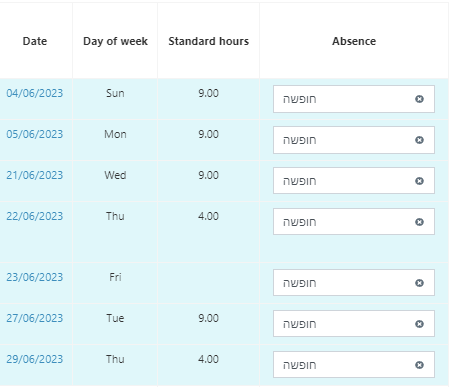Open the 23/06/2023 date link
The image size is (449, 387).
pos(35,277)
